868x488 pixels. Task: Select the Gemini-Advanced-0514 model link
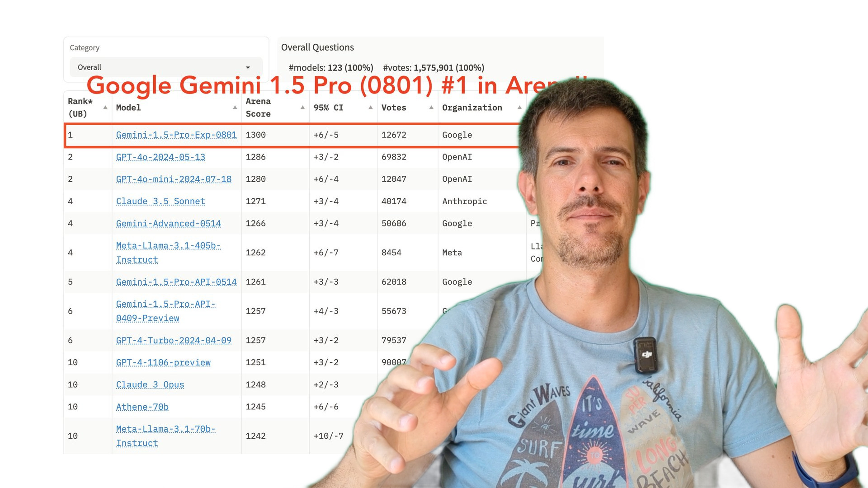pyautogui.click(x=169, y=223)
